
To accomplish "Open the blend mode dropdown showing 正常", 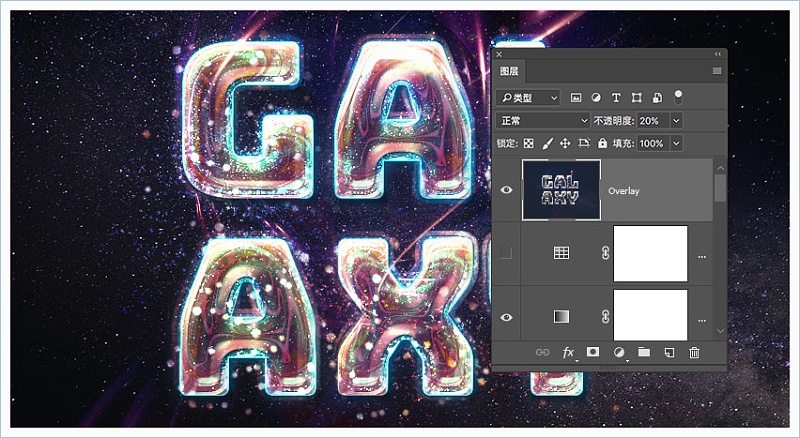I will point(543,120).
